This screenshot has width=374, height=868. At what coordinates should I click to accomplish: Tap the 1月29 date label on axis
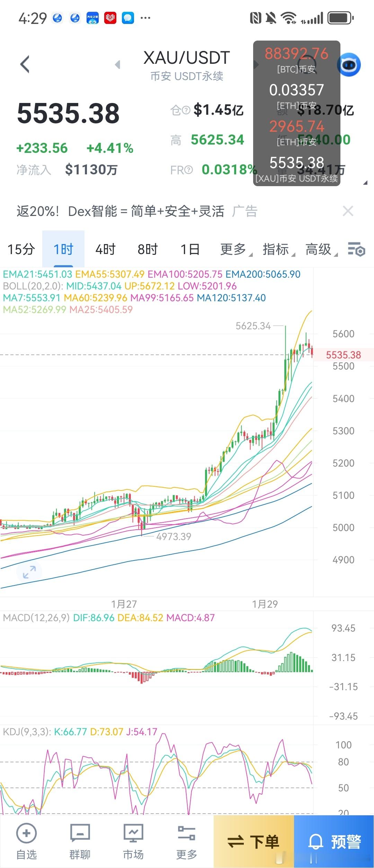pyautogui.click(x=265, y=604)
